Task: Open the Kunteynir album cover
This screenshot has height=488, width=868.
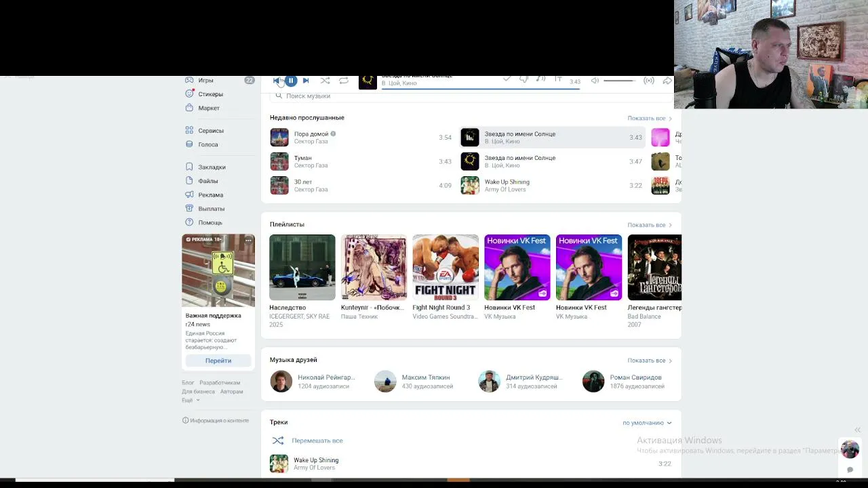Action: click(374, 267)
